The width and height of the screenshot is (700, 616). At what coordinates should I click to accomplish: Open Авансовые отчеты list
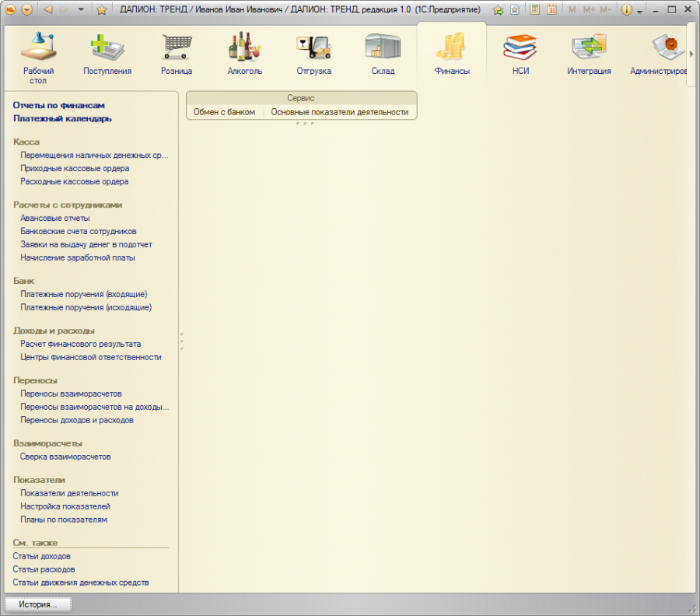pos(55,219)
